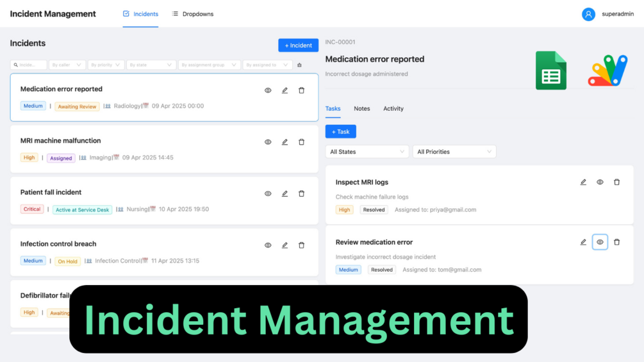Click the Assigned status tag

point(61,158)
